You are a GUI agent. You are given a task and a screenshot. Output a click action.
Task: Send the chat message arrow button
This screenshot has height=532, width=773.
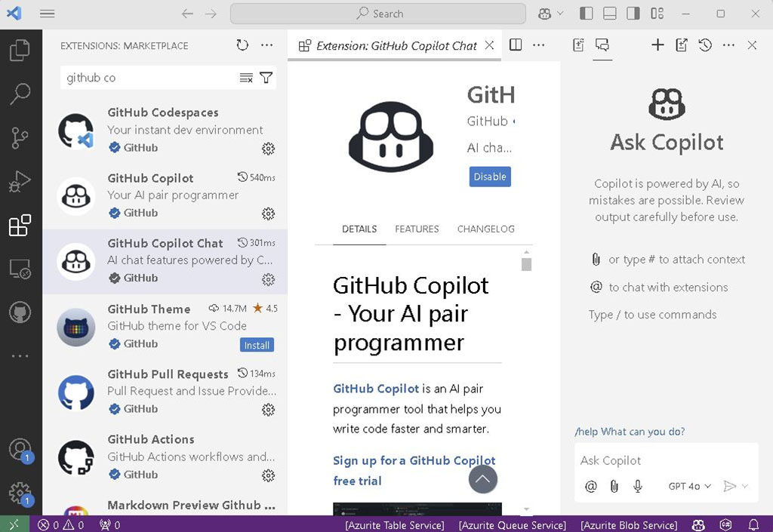730,487
